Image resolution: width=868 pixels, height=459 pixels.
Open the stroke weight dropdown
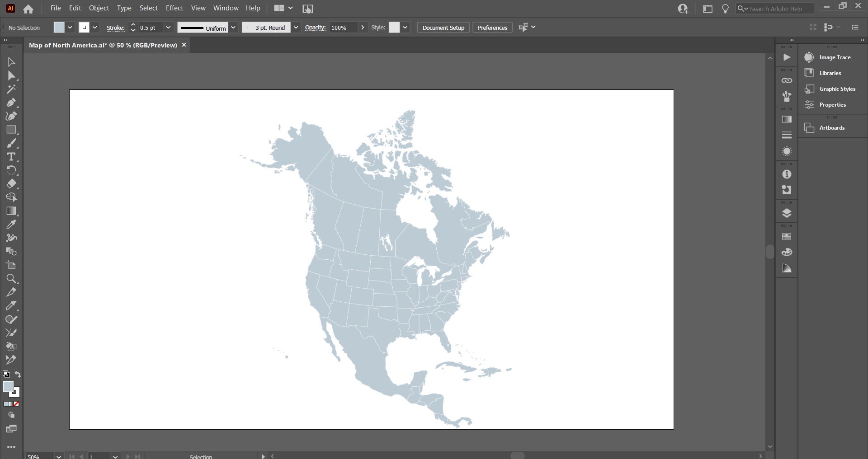(x=168, y=28)
